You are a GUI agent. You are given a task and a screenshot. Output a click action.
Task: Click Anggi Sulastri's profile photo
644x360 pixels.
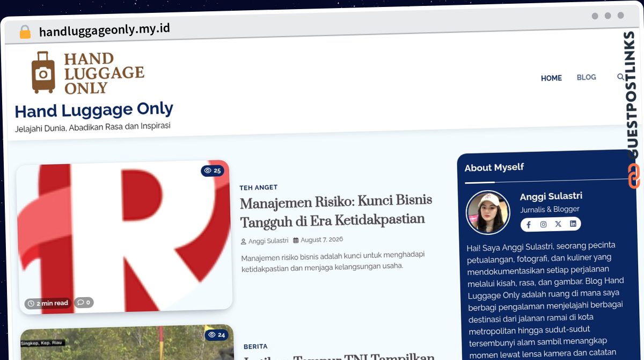[488, 212]
